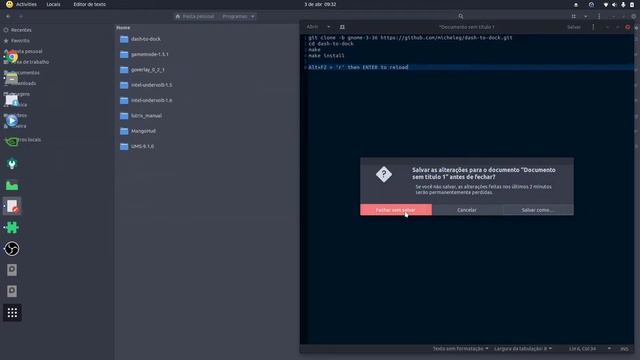The image size is (640, 360).
Task: Click the 'cd dash-to-dock' line in editor
Action: tap(331, 44)
